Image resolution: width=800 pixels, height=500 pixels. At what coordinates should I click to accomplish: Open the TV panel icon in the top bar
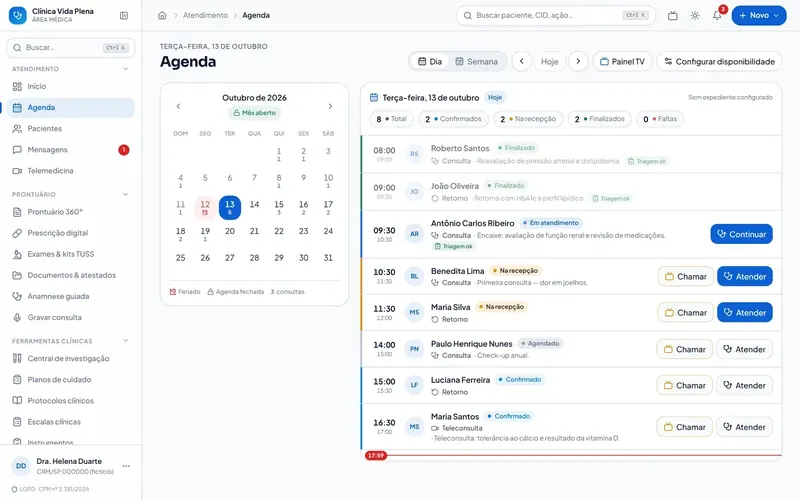click(x=672, y=15)
